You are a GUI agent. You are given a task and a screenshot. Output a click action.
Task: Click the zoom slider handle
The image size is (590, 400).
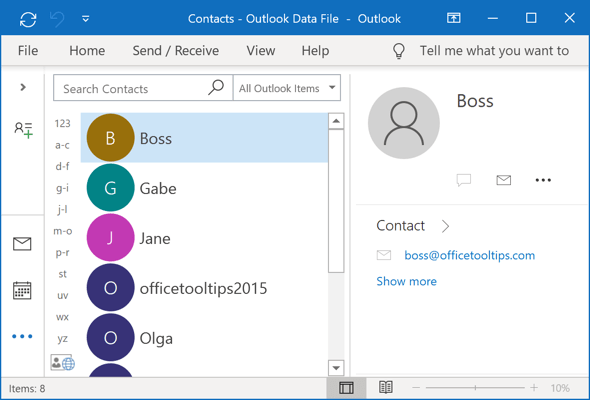tap(475, 387)
